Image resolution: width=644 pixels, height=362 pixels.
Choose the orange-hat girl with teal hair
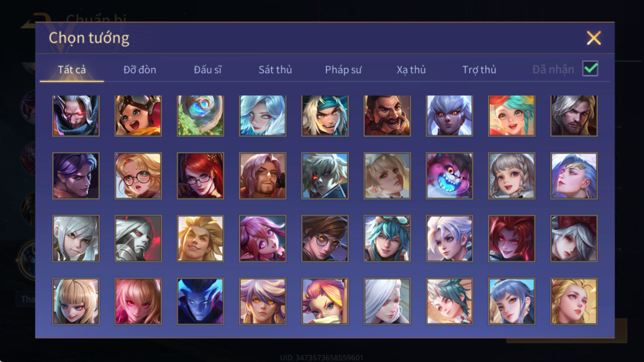511,116
